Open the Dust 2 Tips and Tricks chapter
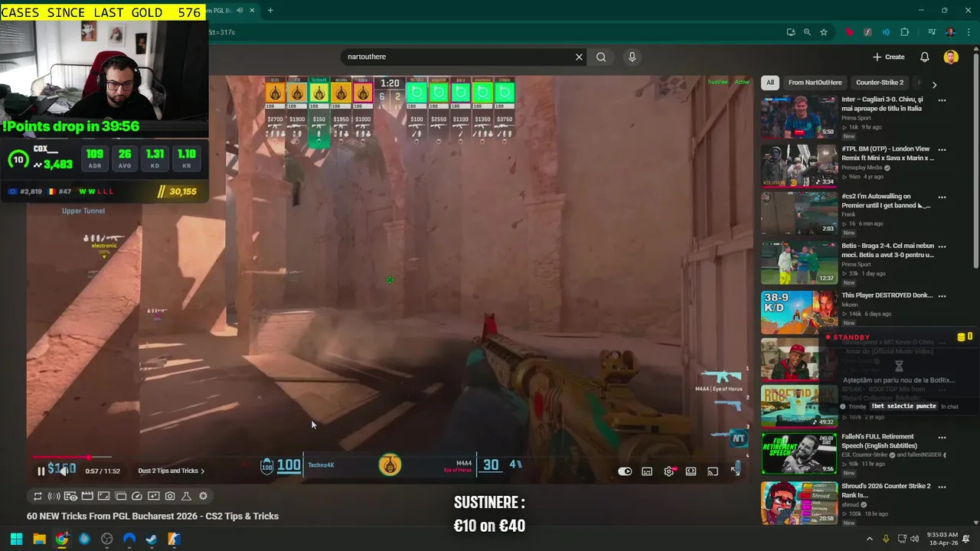 171,471
